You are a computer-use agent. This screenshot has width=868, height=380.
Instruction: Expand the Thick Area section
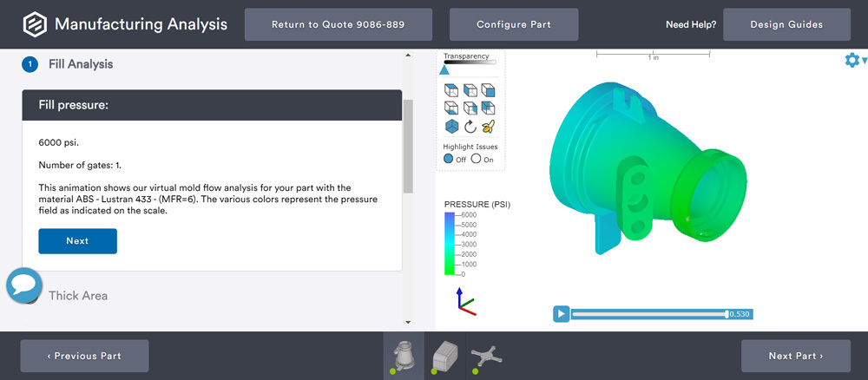pos(78,296)
